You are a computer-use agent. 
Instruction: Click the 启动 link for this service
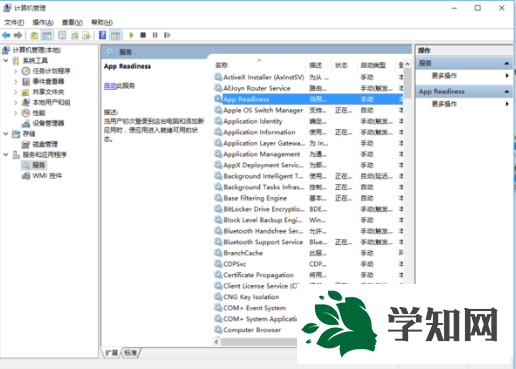coord(110,86)
